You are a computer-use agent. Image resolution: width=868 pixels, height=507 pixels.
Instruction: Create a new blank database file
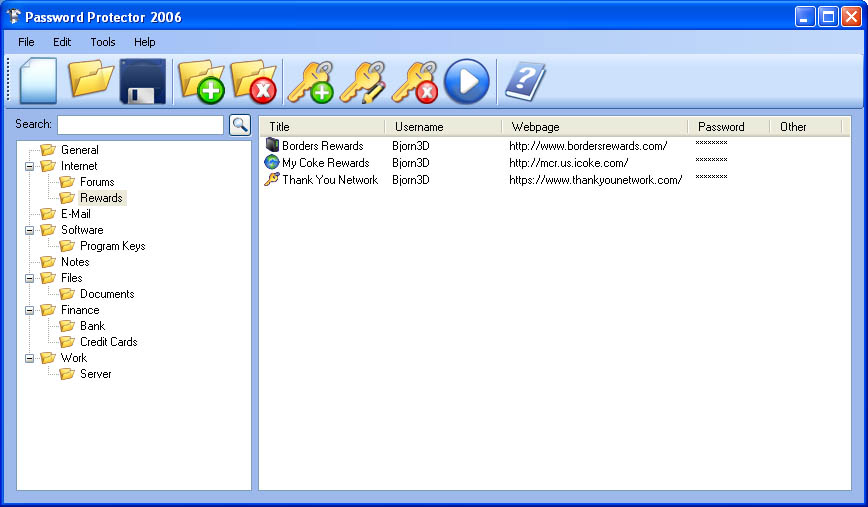pos(38,81)
